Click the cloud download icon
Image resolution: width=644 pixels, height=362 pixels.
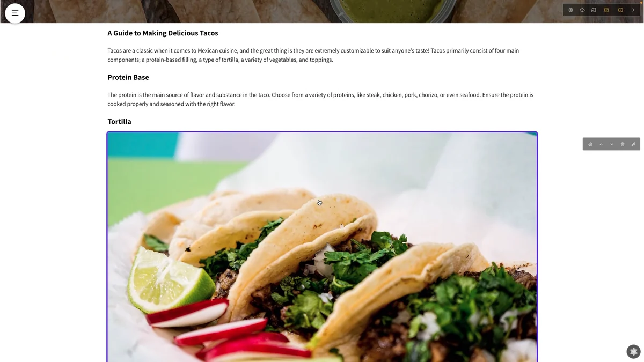coord(582,10)
